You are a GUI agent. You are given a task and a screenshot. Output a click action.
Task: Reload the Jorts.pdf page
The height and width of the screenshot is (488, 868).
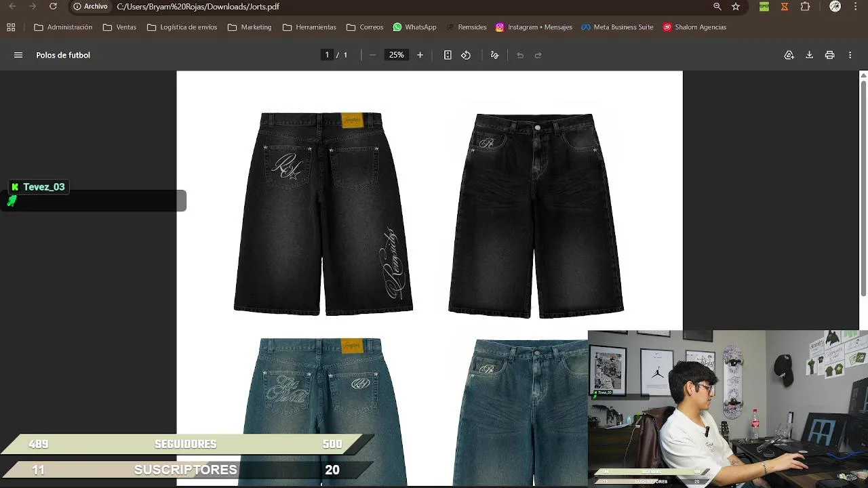(53, 6)
